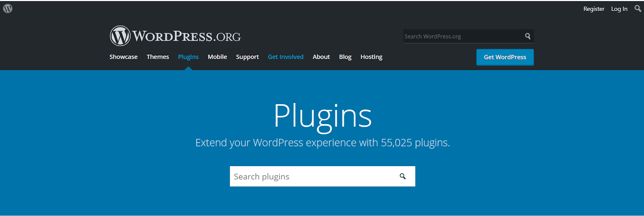Click the WordPress.org header logo
This screenshot has height=216, width=644.
click(175, 36)
